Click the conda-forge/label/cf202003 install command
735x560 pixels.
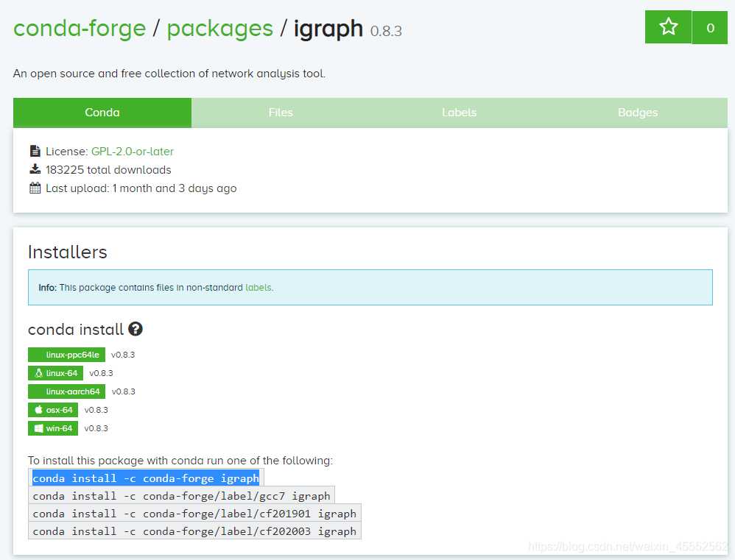coord(194,531)
